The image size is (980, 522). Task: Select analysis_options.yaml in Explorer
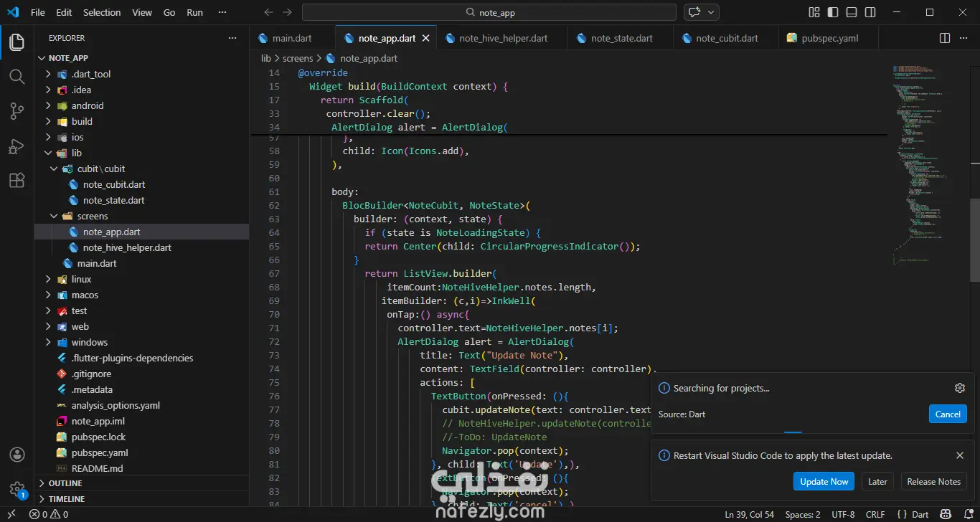(x=116, y=405)
